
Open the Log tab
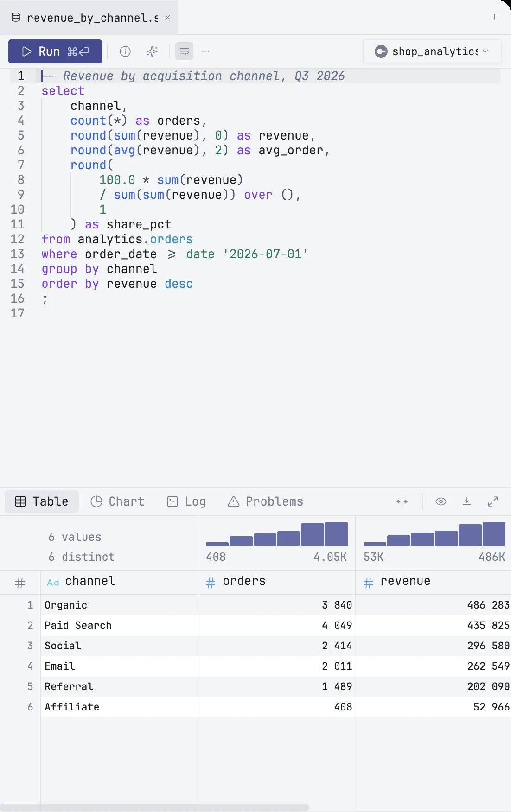(186, 501)
